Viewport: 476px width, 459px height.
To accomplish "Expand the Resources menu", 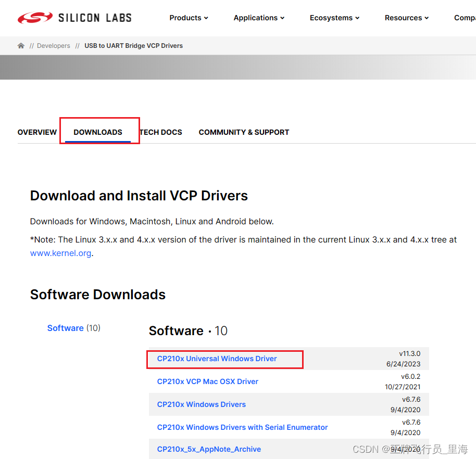I will click(x=407, y=18).
